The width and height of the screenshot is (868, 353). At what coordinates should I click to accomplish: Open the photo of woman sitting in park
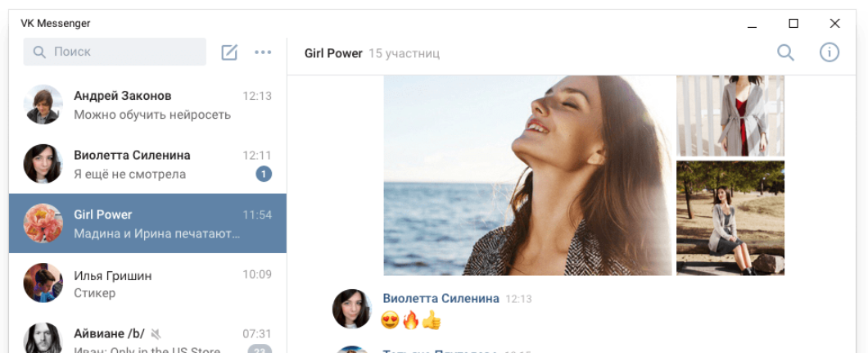[x=730, y=218]
